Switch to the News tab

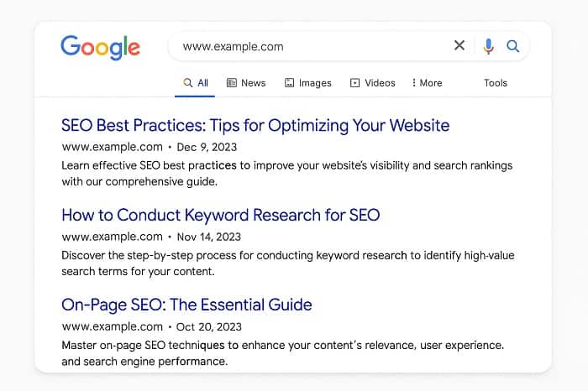click(x=253, y=83)
